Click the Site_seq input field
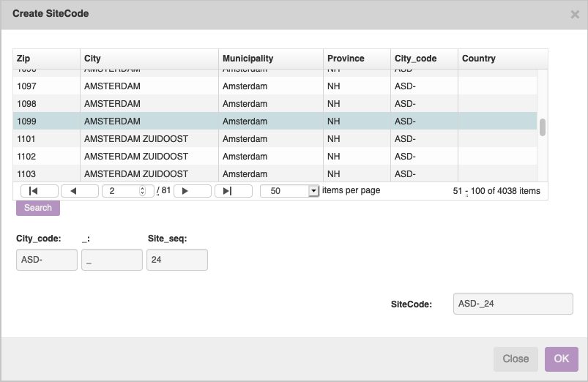 pos(177,260)
